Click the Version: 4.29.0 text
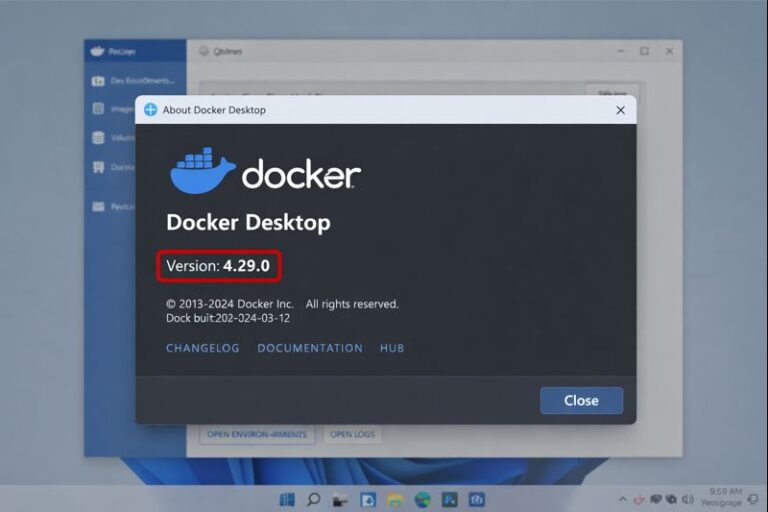 click(218, 266)
